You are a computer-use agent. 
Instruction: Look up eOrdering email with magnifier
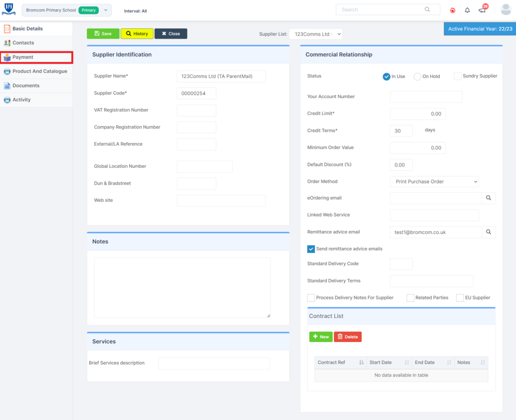[x=488, y=198]
